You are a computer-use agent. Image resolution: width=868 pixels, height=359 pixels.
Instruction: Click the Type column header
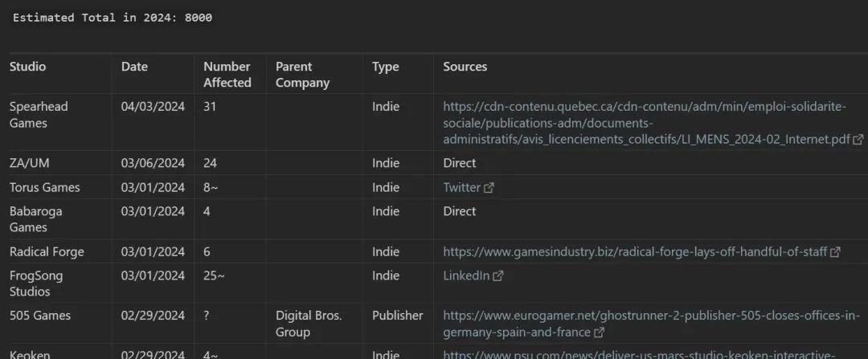[x=385, y=67]
